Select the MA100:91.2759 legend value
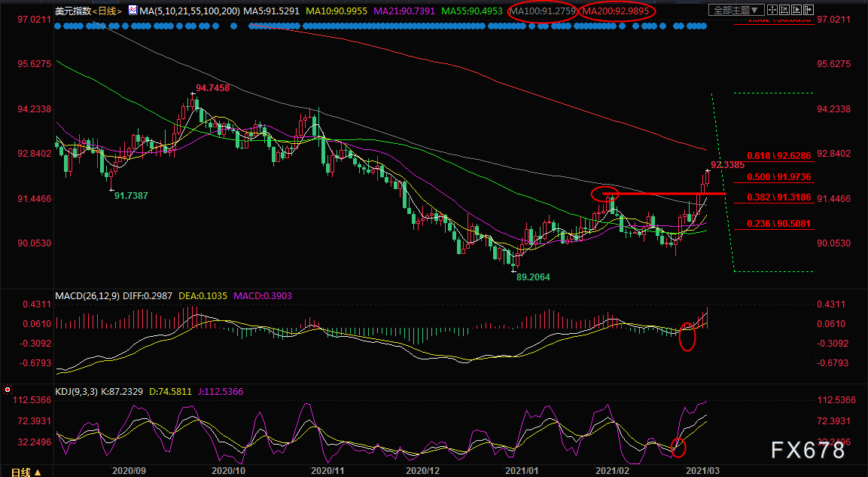 point(541,11)
